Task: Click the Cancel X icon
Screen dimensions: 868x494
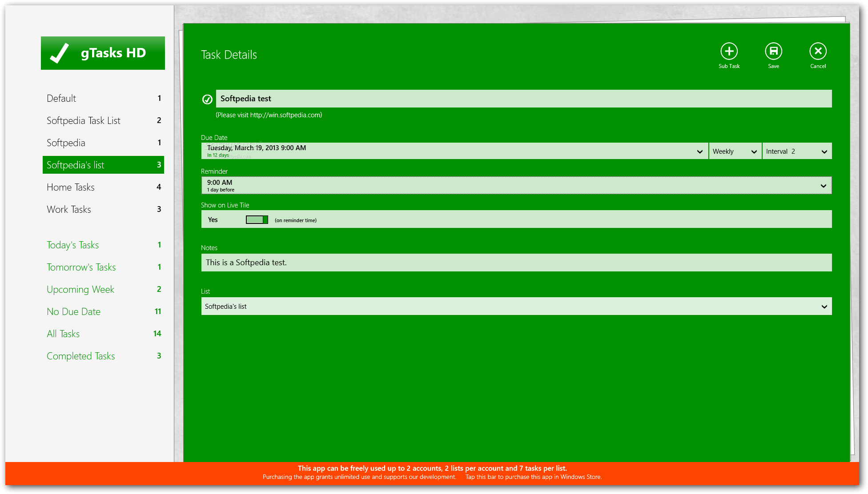Action: coord(818,52)
